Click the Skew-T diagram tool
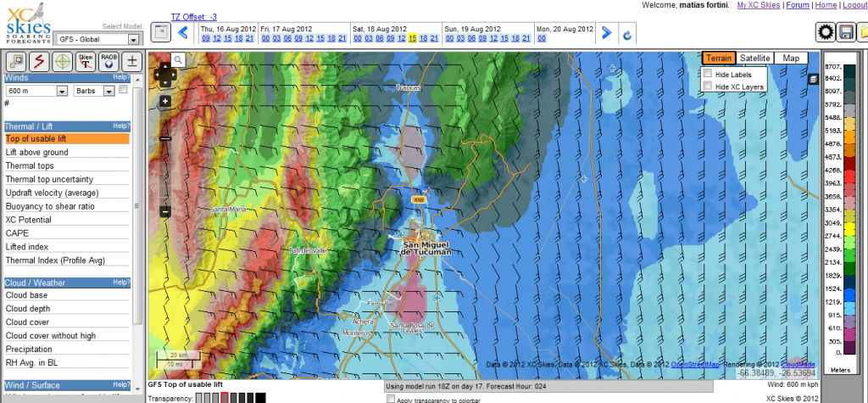 pyautogui.click(x=86, y=61)
